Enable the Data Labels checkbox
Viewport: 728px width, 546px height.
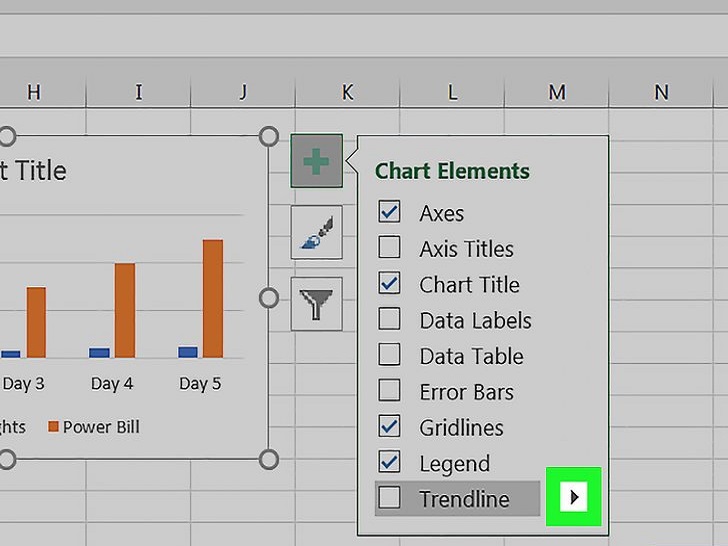click(x=389, y=318)
